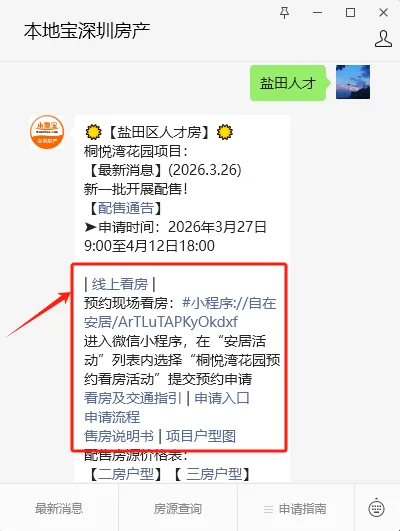Open the 线上看房 link
Image resolution: width=400 pixels, height=531 pixels.
[x=120, y=284]
